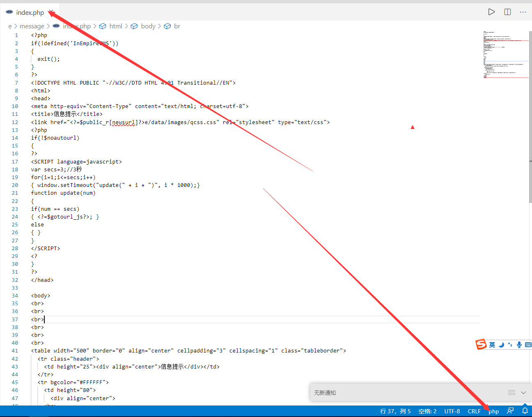Split the editor into two columns
The image size is (532, 417).
point(507,12)
